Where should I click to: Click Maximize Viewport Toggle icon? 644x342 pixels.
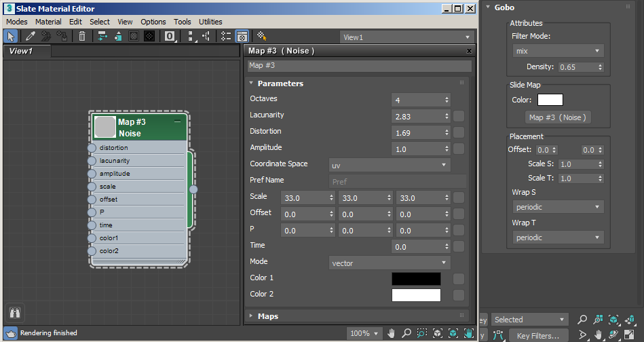click(x=629, y=335)
